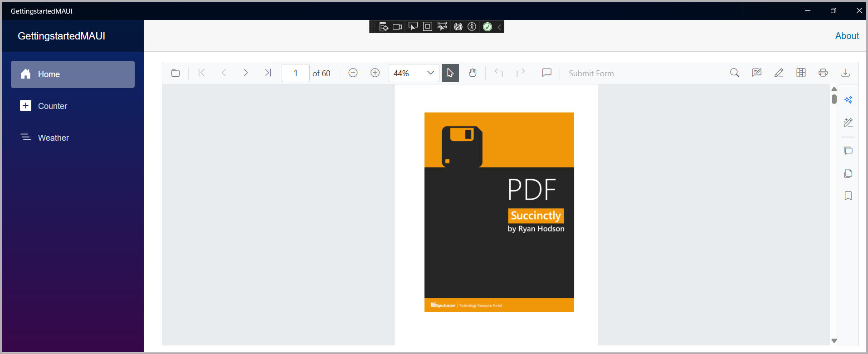This screenshot has width=868, height=354.
Task: Collapse the debug toolbar with the chevron
Action: coord(499,27)
